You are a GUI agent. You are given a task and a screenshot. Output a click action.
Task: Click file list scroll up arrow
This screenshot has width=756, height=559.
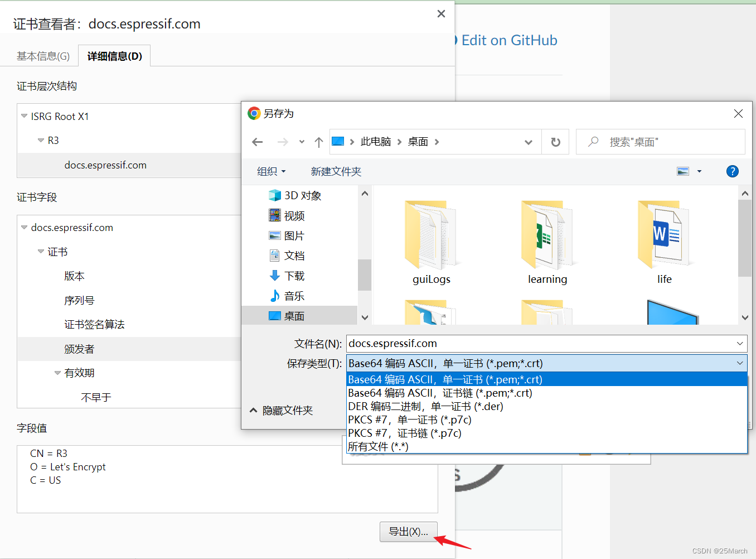[x=745, y=194]
